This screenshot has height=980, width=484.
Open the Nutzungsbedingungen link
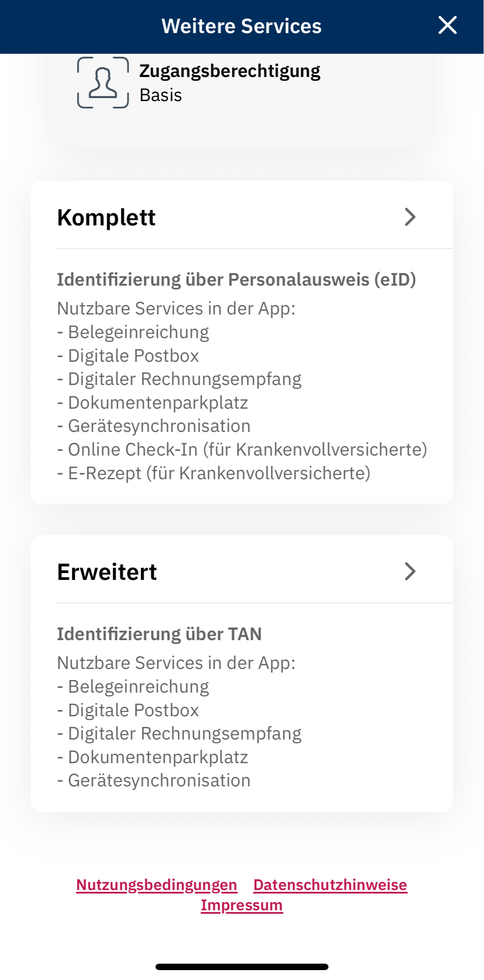click(x=157, y=885)
